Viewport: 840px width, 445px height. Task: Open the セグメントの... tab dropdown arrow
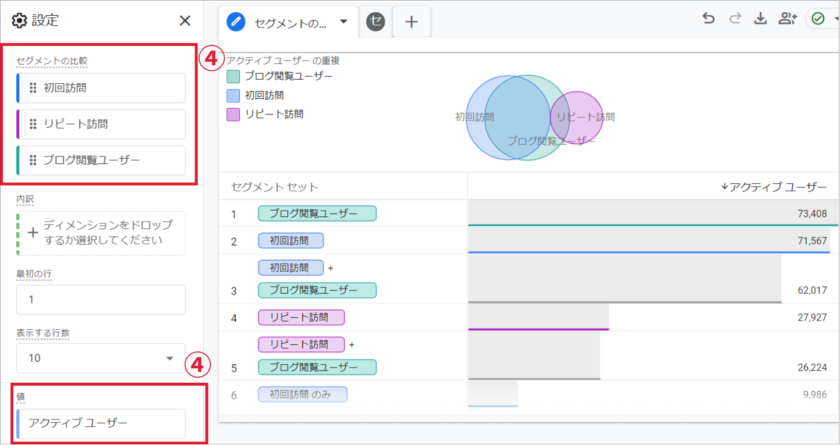pyautogui.click(x=344, y=21)
